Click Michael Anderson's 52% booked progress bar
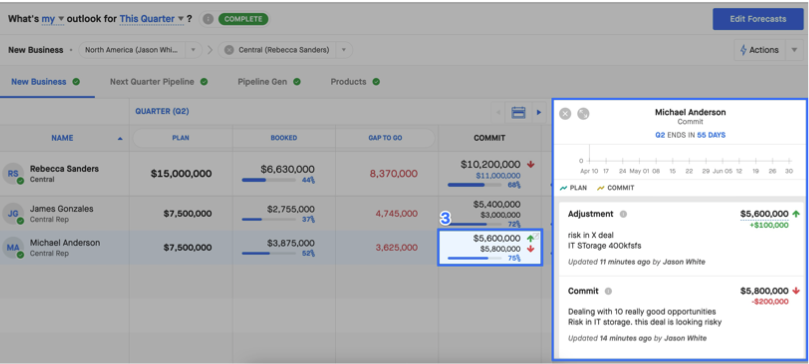 pyautogui.click(x=268, y=253)
